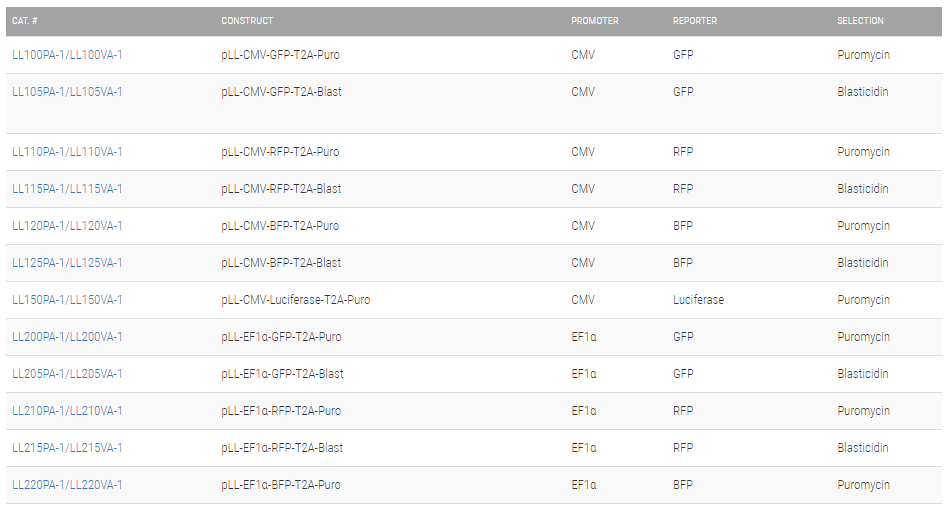Open the LL125PA-1 catalog link
Screen dimensions: 946x507
38,263
